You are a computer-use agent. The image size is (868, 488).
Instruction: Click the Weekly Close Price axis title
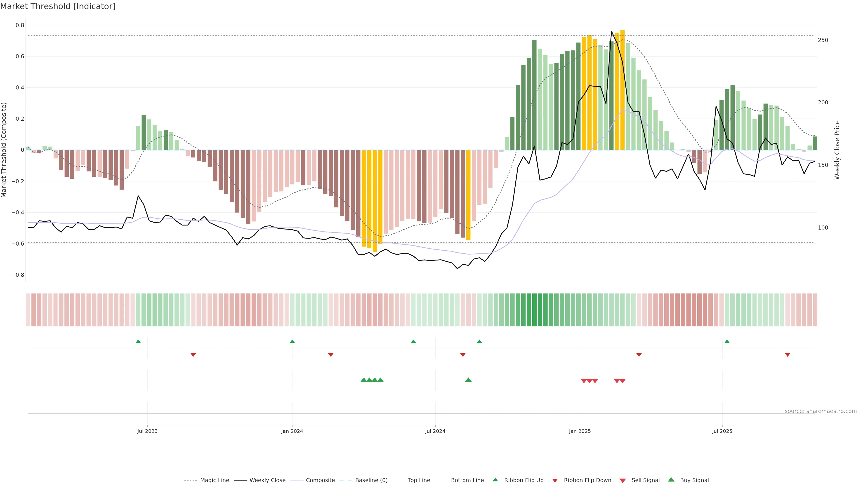[x=837, y=150]
